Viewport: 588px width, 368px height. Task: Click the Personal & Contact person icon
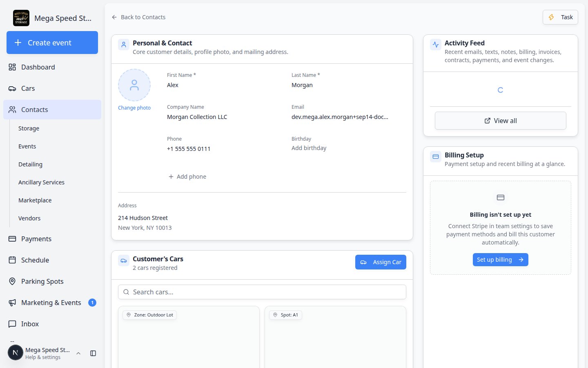[124, 45]
